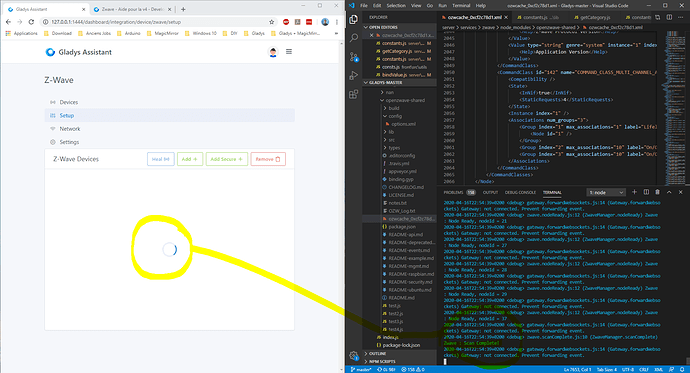Click the red Remove button

(268, 159)
